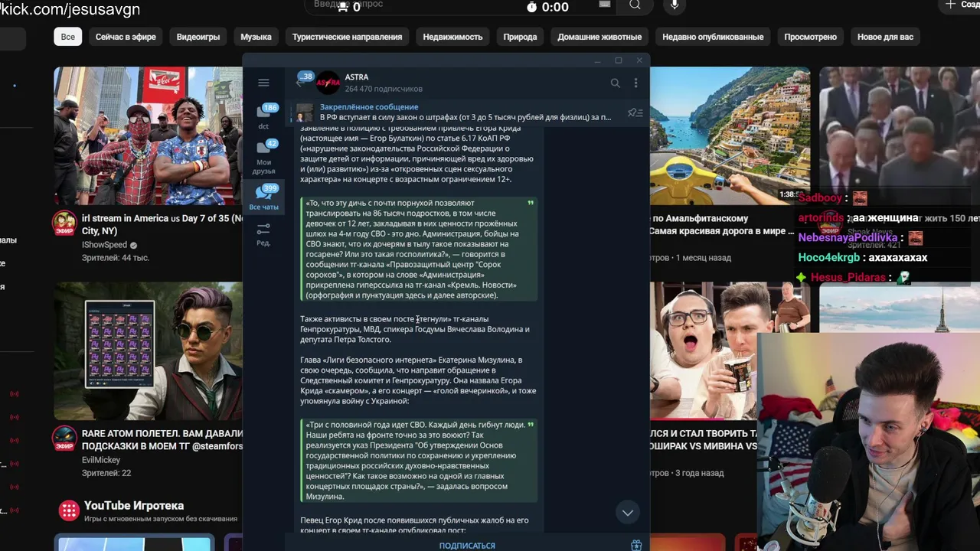Viewport: 980px width, 551px height.
Task: Click Sadbooy's chat overlay username
Action: pos(820,197)
